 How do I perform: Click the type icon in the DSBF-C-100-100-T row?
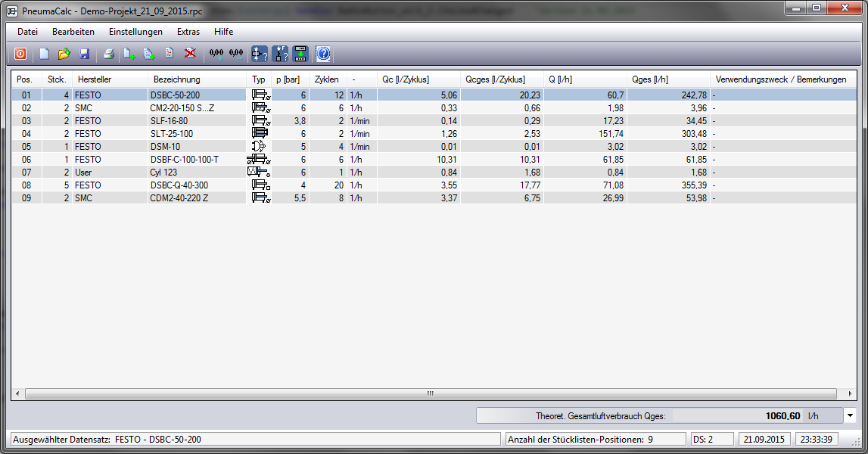coord(259,159)
